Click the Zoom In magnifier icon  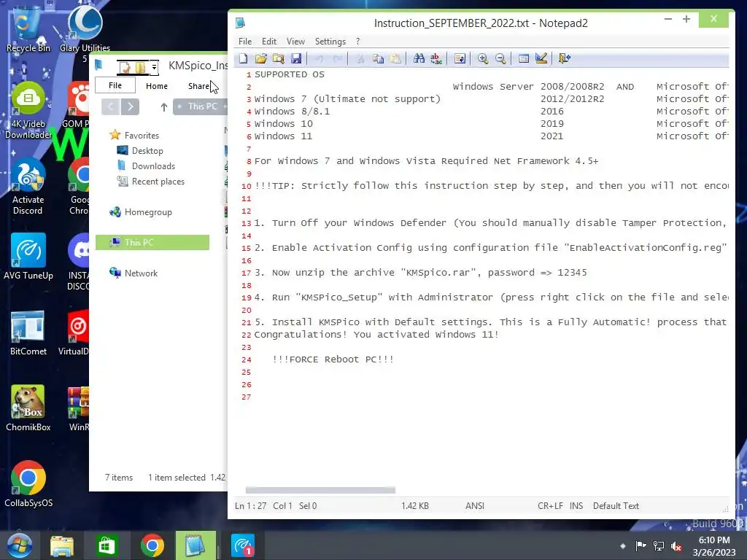point(483,58)
